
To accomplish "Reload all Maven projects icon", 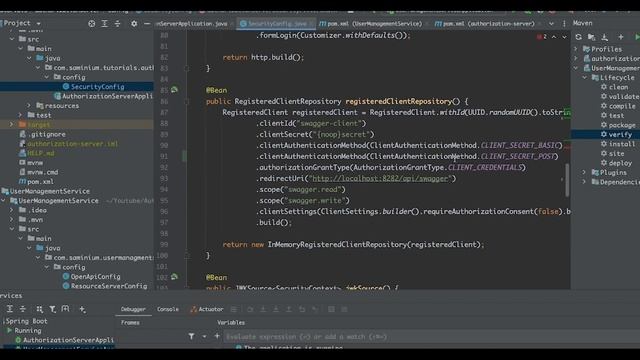I will pos(578,37).
